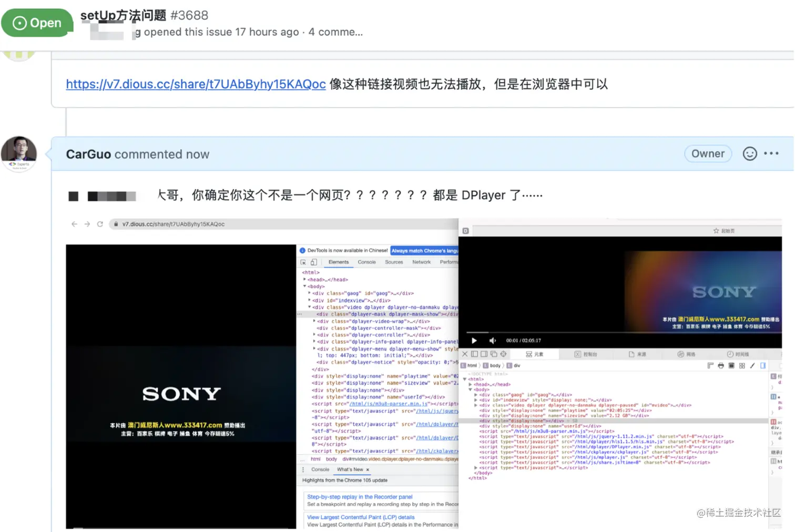795x532 pixels.
Task: Collapse the html node in Safari inspector
Action: 465,379
